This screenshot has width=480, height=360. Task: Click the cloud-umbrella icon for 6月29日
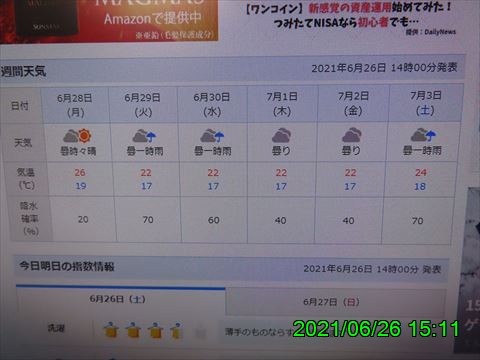point(144,136)
